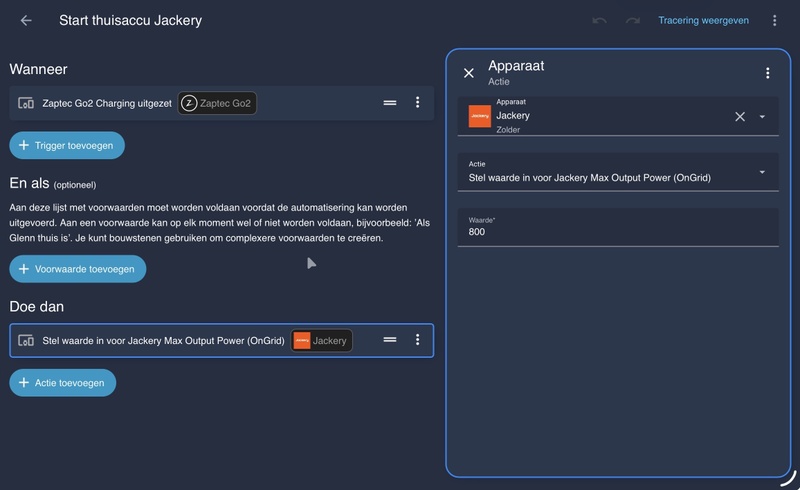
Task: Grab the reorder handle on Jackery action
Action: (390, 339)
